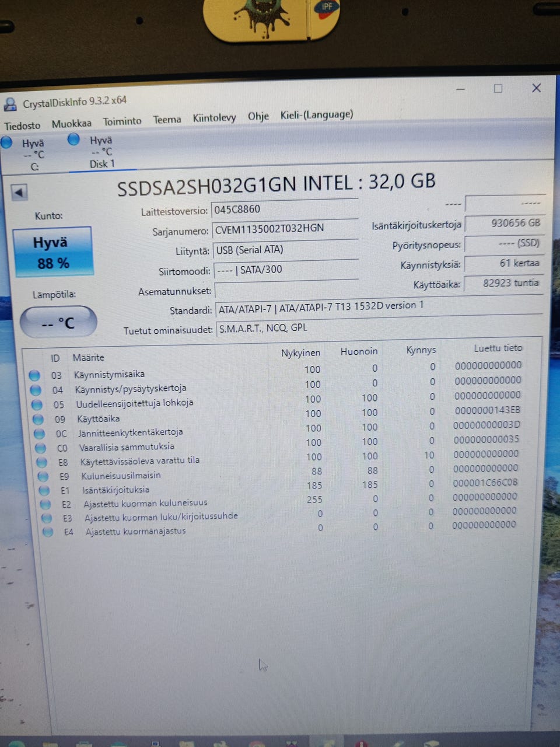Click status circle for attribute 04 Käynnistys/pysäytyskertoja
Screen dimensions: 560x747
click(36, 390)
